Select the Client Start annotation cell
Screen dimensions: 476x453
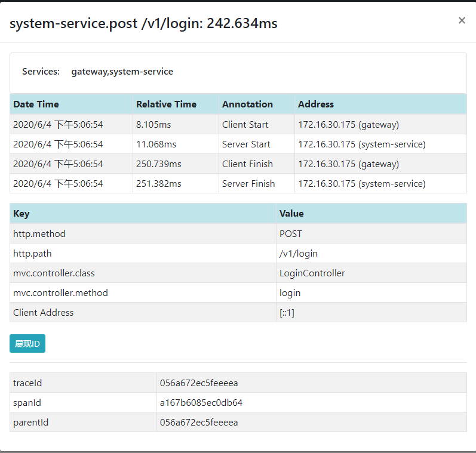point(245,125)
